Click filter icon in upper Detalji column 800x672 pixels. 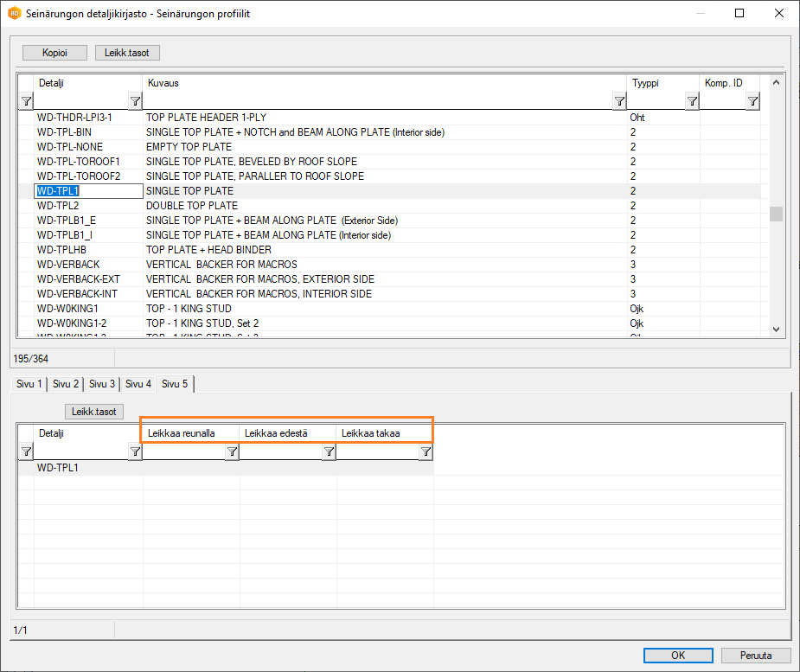135,102
